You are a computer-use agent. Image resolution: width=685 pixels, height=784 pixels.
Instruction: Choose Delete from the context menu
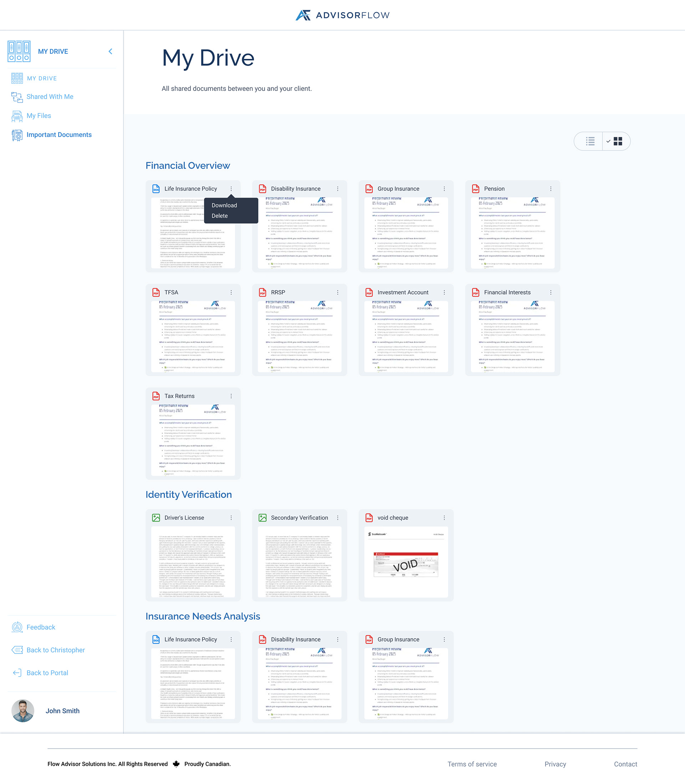point(219,216)
